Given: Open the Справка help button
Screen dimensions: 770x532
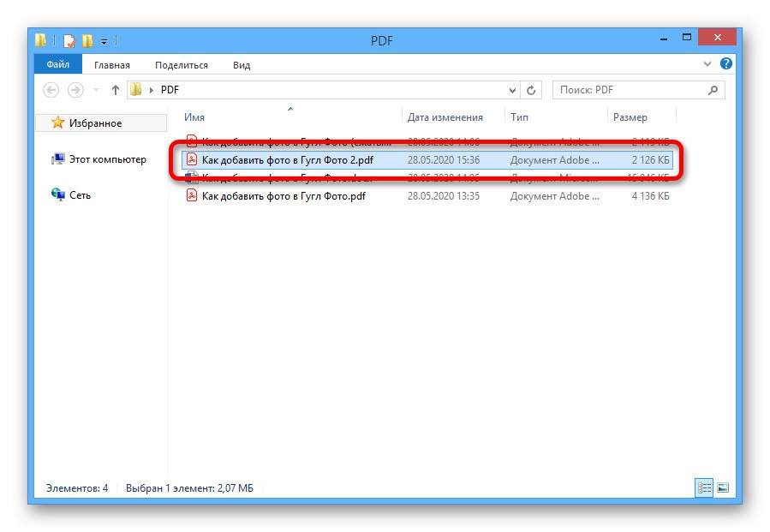Looking at the screenshot, I should click(x=725, y=64).
